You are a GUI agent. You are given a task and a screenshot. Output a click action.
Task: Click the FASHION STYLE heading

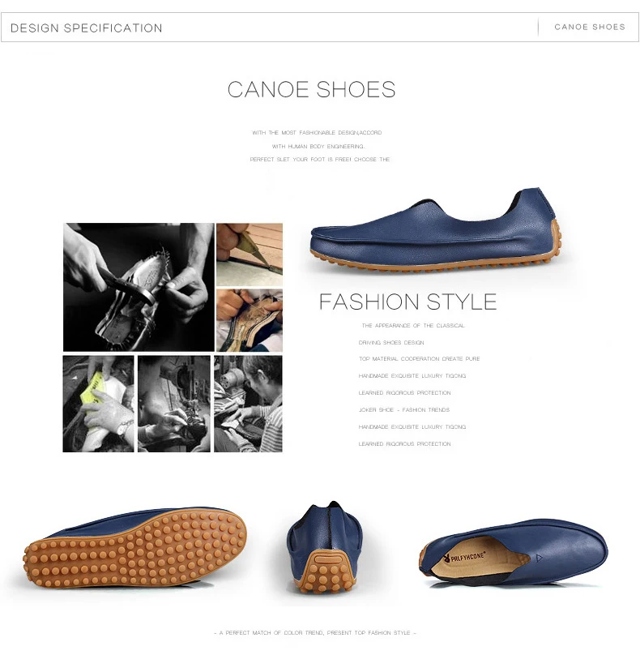tap(407, 302)
